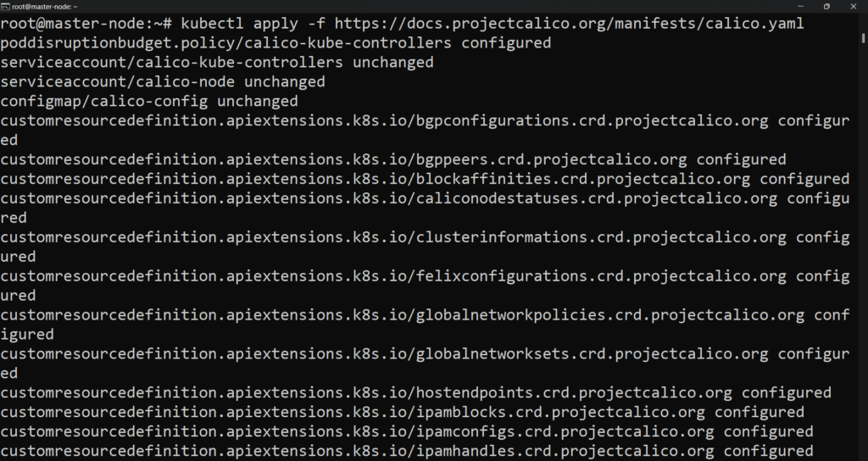Click the blockaffinities.crd.projectcalico.org line
The width and height of the screenshot is (868, 461).
pyautogui.click(x=424, y=179)
